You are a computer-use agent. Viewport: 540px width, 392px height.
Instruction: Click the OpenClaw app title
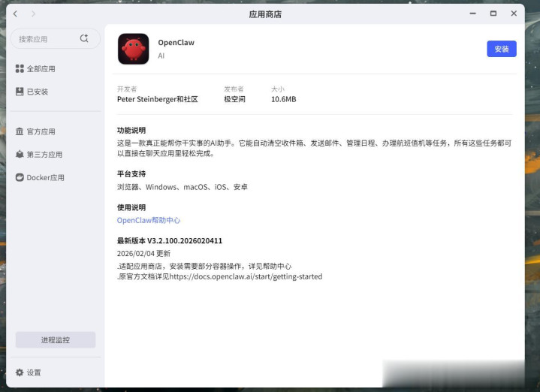point(176,42)
